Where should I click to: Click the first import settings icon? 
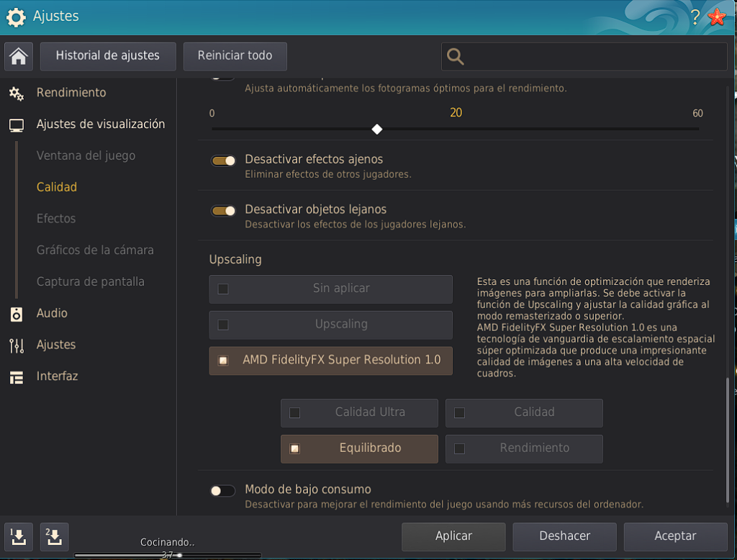(19, 536)
